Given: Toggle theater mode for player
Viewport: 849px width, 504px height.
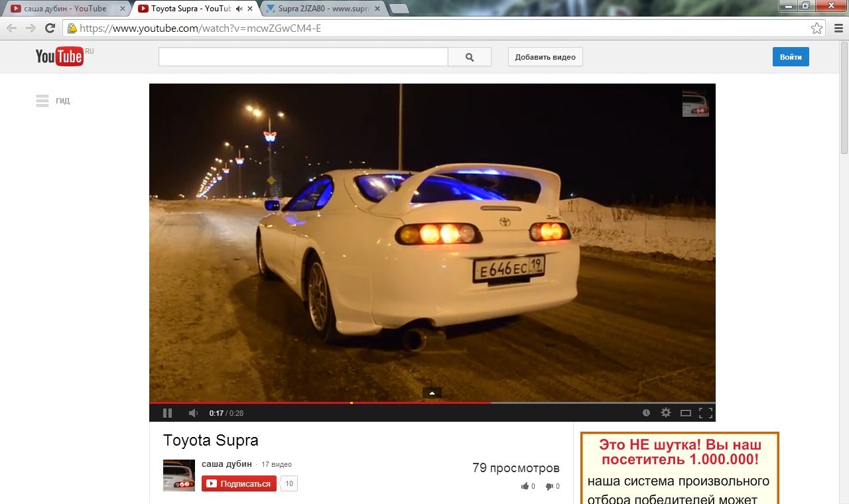Looking at the screenshot, I should pyautogui.click(x=686, y=413).
